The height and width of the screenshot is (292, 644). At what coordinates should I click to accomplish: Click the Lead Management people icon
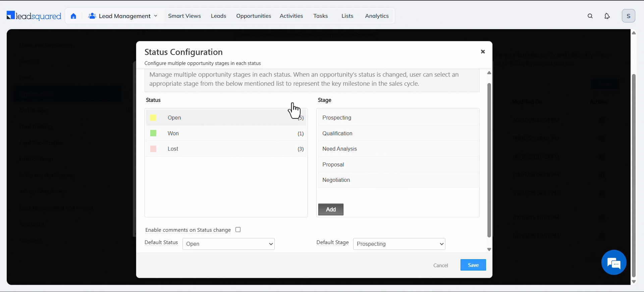[92, 16]
